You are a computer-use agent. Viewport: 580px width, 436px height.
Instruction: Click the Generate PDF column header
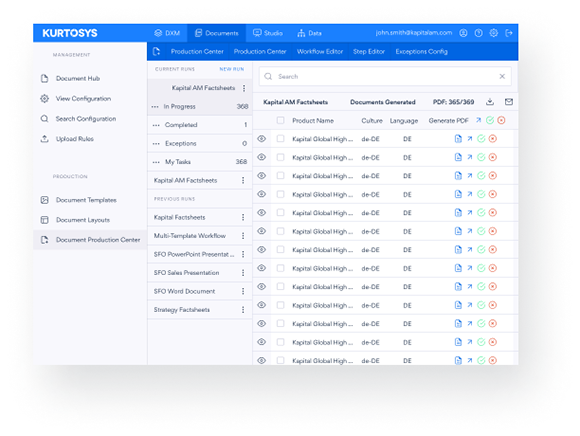click(x=448, y=121)
